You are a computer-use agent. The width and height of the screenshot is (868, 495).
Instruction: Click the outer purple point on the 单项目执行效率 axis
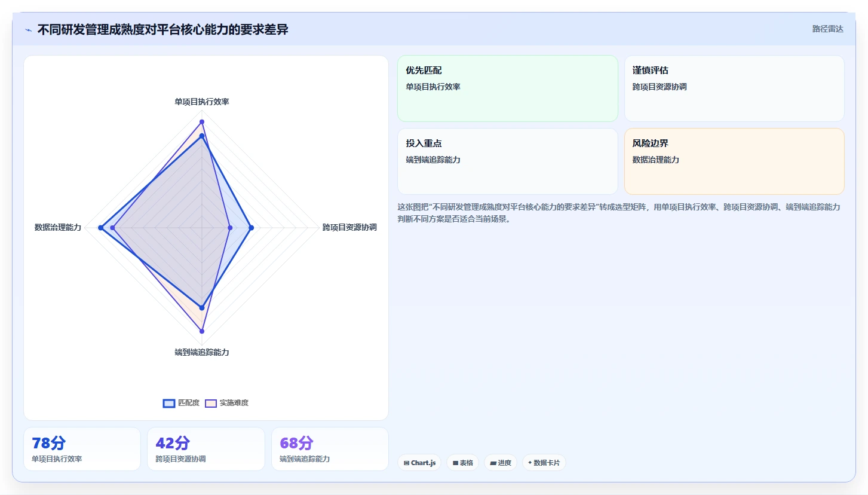(202, 122)
